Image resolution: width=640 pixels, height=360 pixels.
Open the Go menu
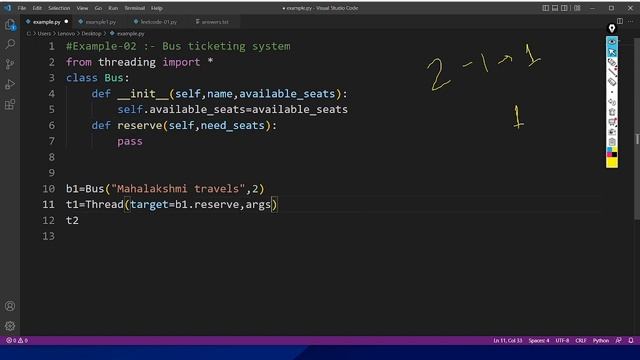98,8
